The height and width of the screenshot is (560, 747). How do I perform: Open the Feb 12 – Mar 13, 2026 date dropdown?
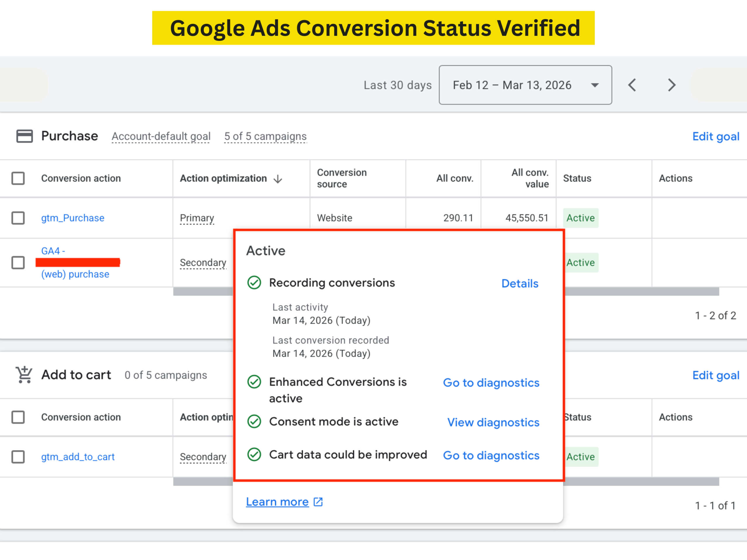pos(525,85)
